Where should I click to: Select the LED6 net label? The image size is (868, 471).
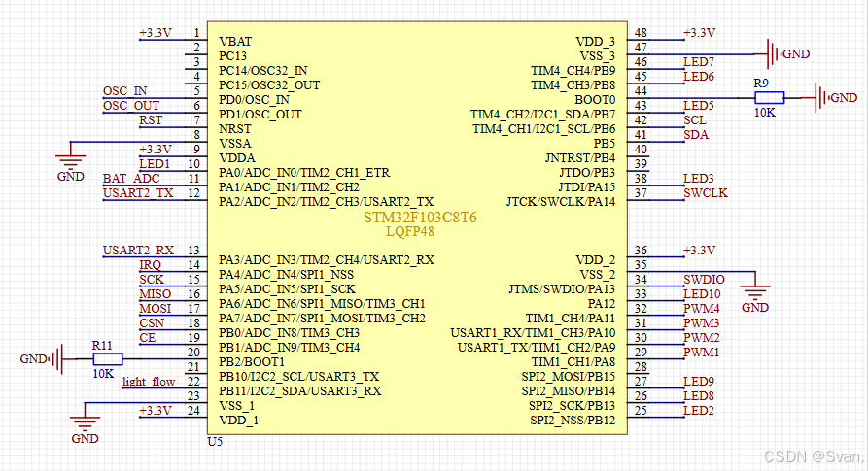tap(699, 77)
